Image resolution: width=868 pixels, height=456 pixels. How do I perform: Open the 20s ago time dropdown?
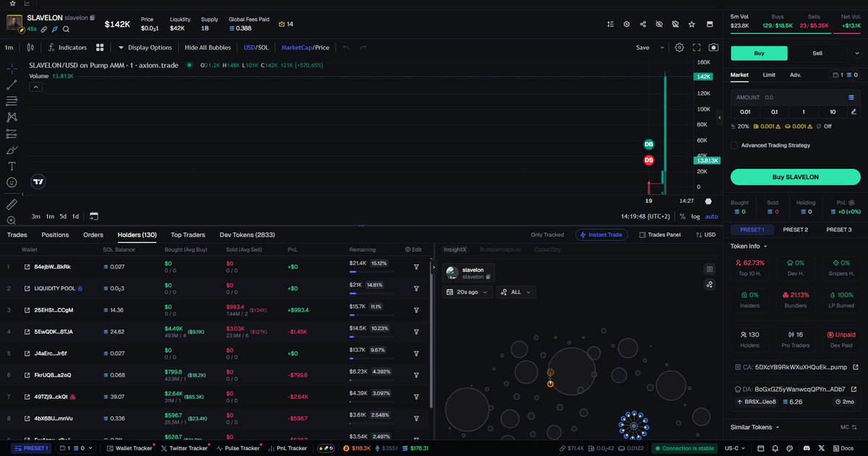pos(467,292)
